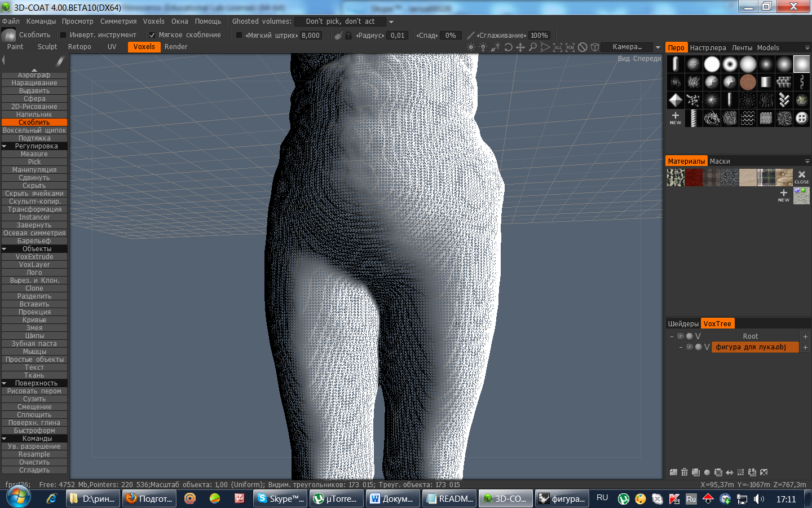Viewport: 812px width, 508px height.
Task: Collapse the Регулировка tool section
Action: [5, 146]
